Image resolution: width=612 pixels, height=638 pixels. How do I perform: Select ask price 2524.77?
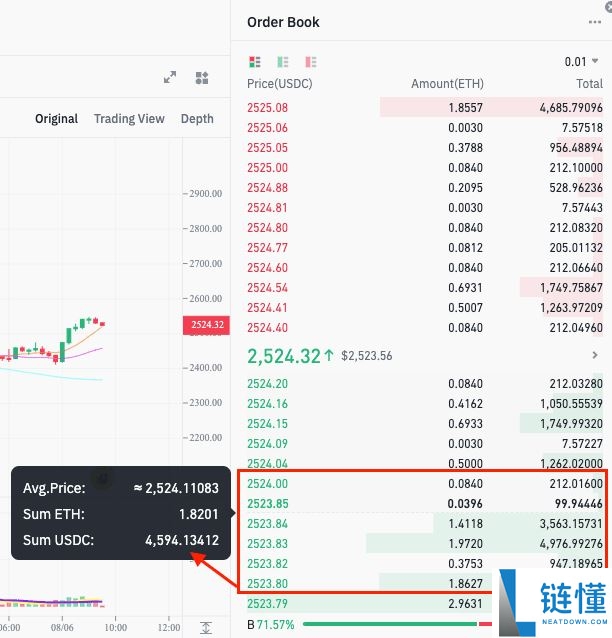267,248
